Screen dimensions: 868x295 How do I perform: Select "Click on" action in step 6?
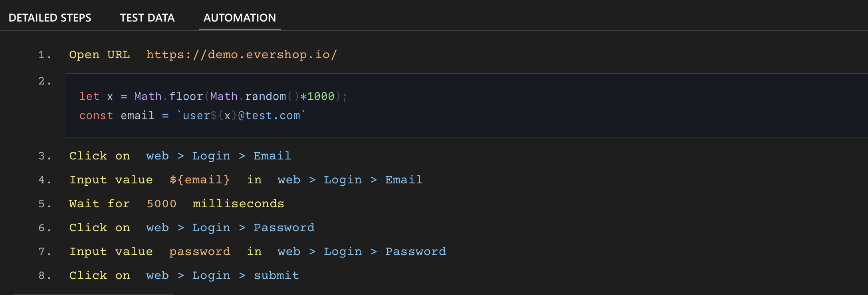tap(99, 227)
